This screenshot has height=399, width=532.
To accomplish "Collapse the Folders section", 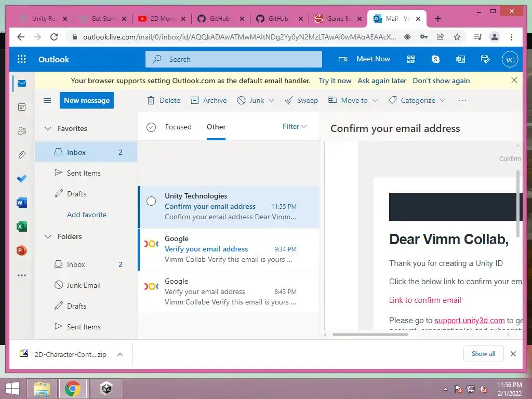I will tap(48, 236).
